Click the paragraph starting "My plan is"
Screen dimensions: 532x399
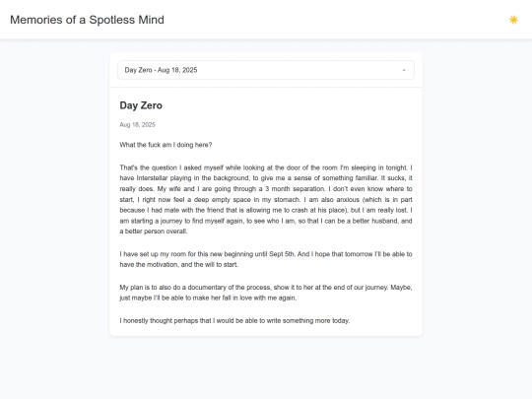266,293
